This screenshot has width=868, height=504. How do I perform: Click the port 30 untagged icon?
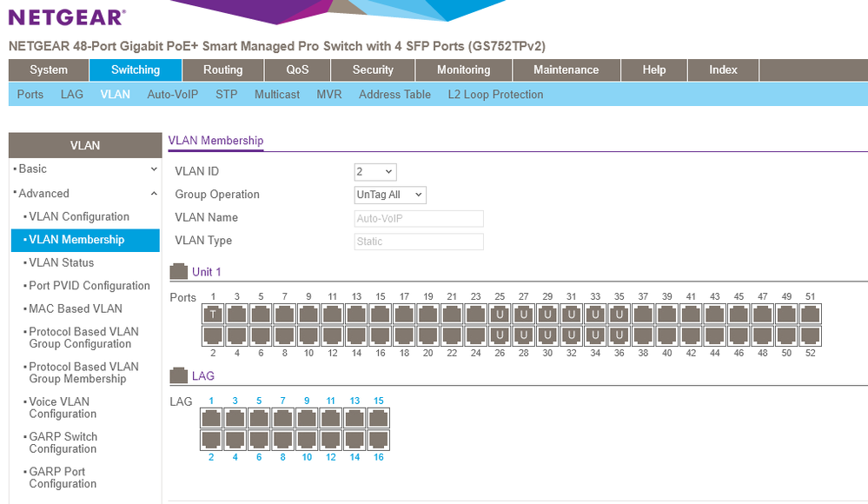[547, 335]
